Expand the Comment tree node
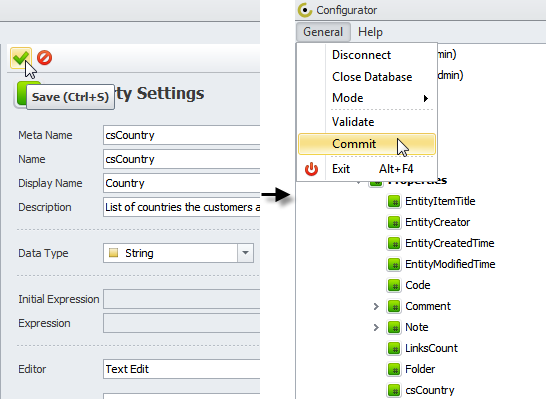This screenshot has height=399, width=546. coord(376,306)
